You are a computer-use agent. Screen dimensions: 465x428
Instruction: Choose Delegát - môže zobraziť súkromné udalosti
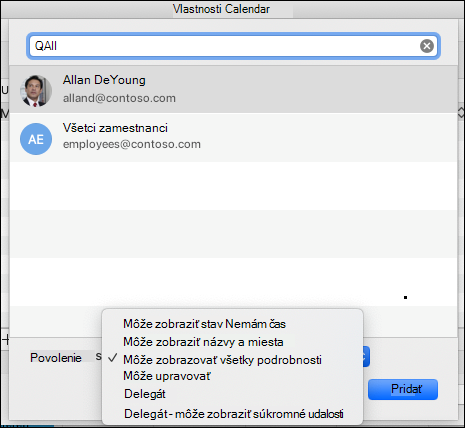[234, 414]
